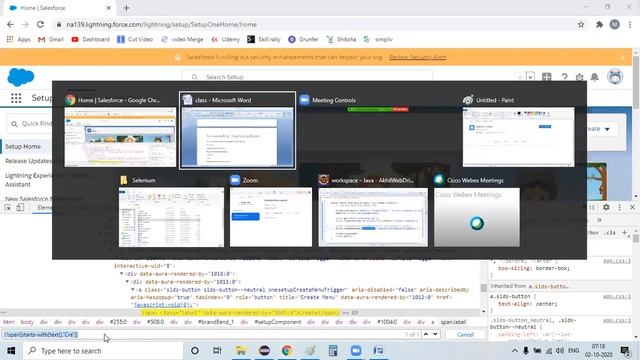
Task: Open the Skill rally bookmark
Action: [x=264, y=39]
